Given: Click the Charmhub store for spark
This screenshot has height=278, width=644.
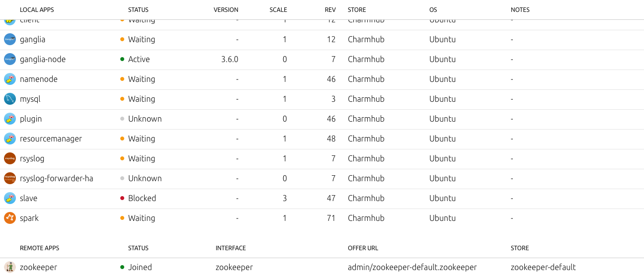Looking at the screenshot, I should [x=366, y=218].
